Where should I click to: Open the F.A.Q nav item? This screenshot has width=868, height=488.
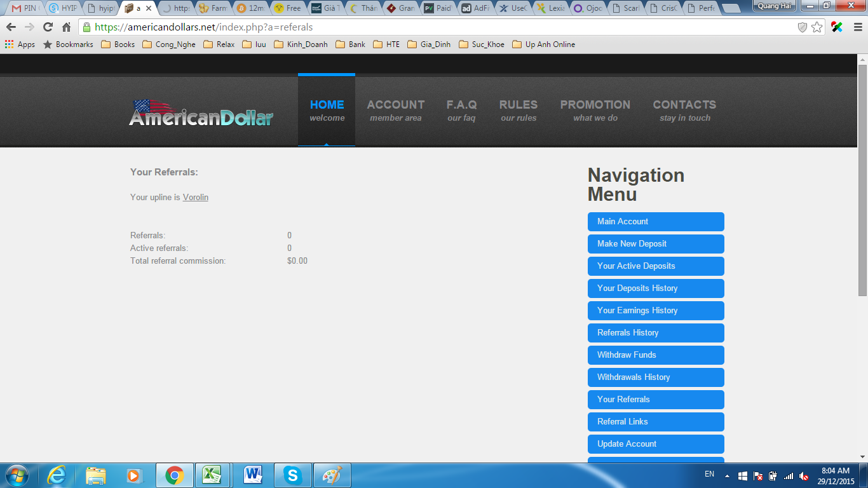pyautogui.click(x=462, y=111)
